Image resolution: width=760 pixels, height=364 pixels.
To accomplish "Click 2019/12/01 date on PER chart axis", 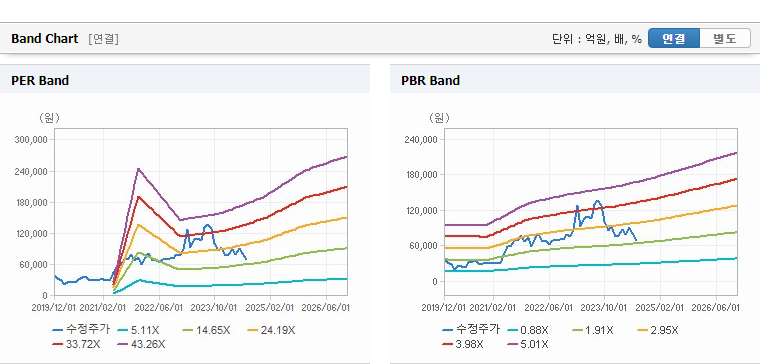I will click(54, 307).
